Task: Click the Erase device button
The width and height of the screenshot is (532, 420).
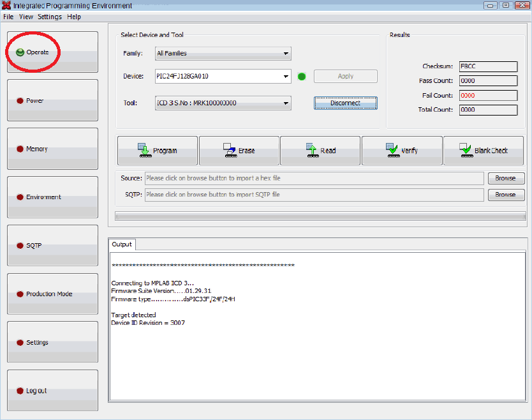Action: (239, 151)
